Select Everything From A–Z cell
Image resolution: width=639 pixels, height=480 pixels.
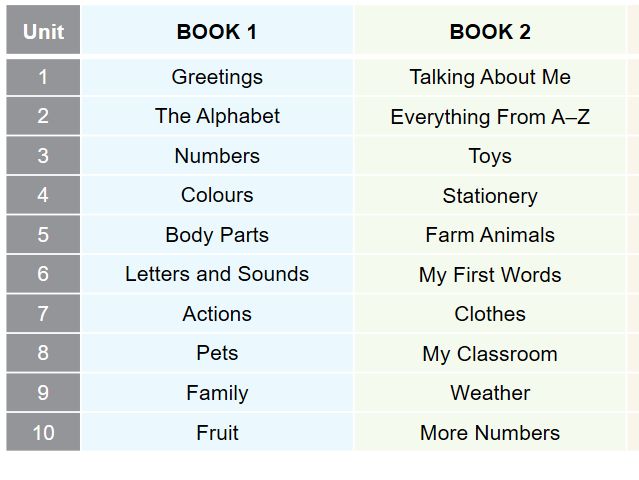490,117
